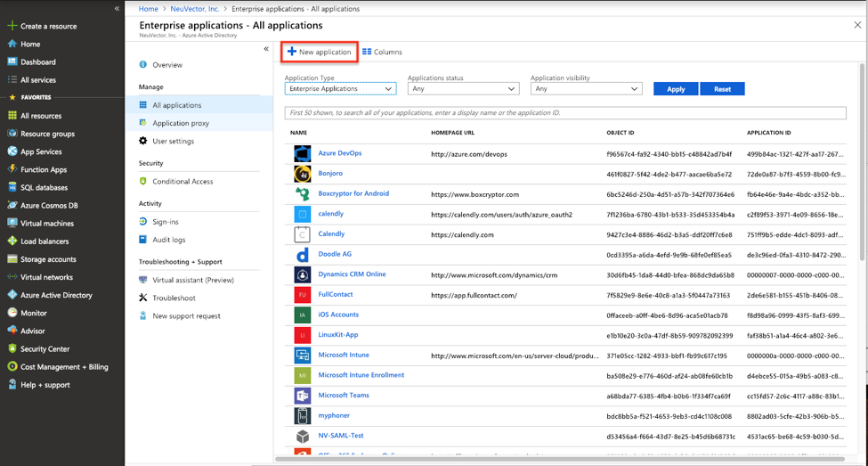Click the vertical scrollbar of the list
Image resolution: width=868 pixels, height=466 pixels.
(x=862, y=163)
